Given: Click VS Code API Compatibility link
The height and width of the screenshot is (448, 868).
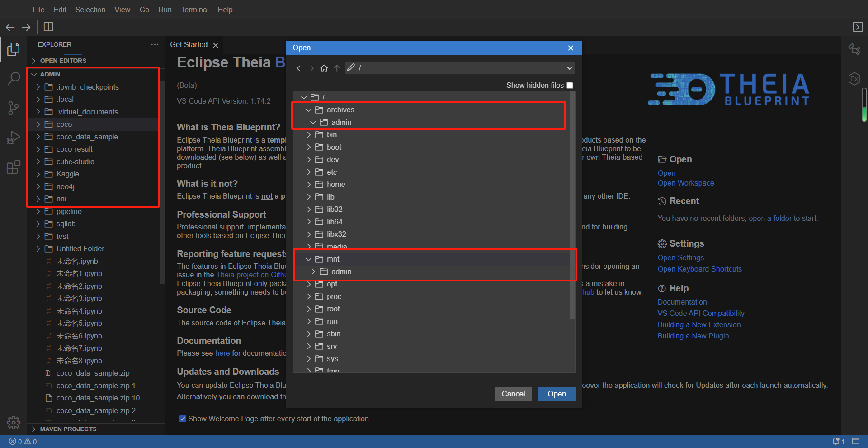Looking at the screenshot, I should (701, 314).
